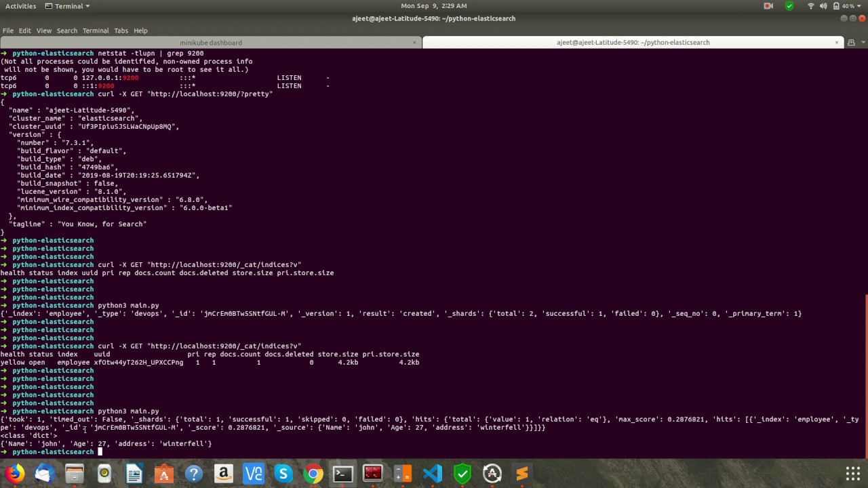Open the Terminal app menu dropdown in top bar
Viewport: 868px width, 488px height.
click(67, 6)
